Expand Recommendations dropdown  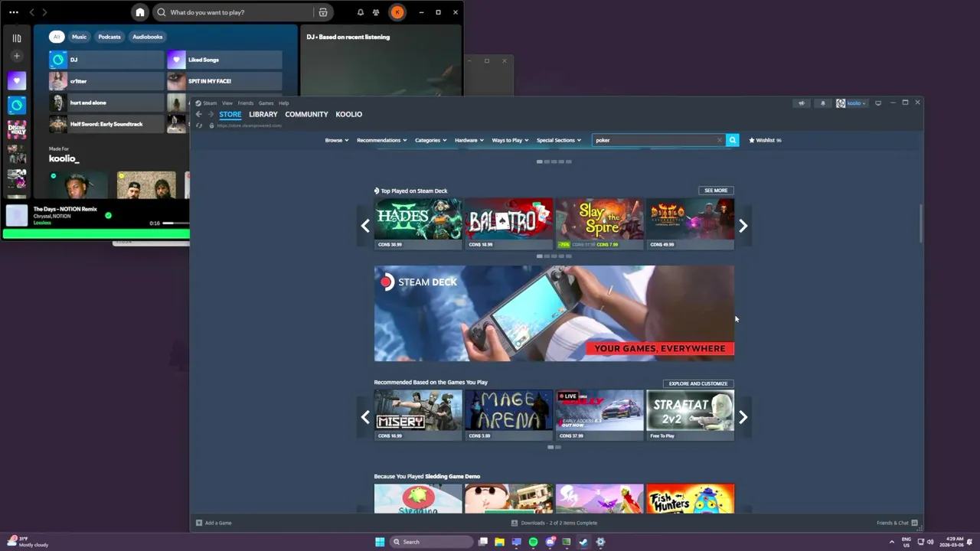381,140
